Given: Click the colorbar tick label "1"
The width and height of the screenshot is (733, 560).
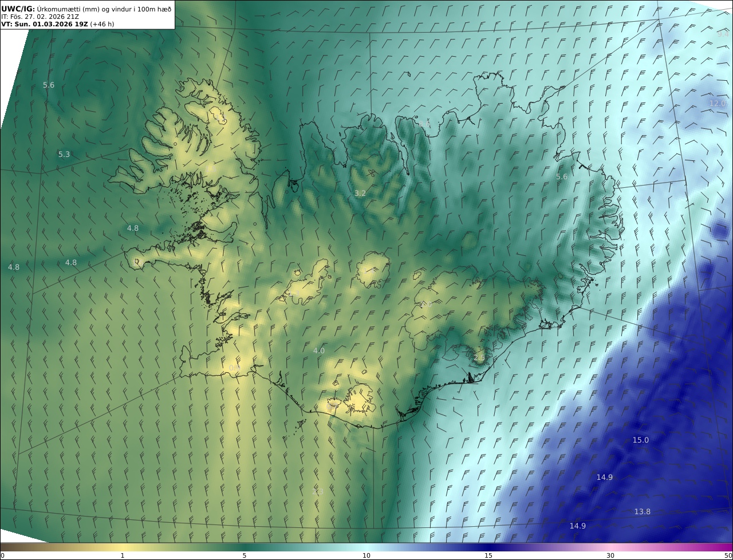Looking at the screenshot, I should click(x=123, y=555).
